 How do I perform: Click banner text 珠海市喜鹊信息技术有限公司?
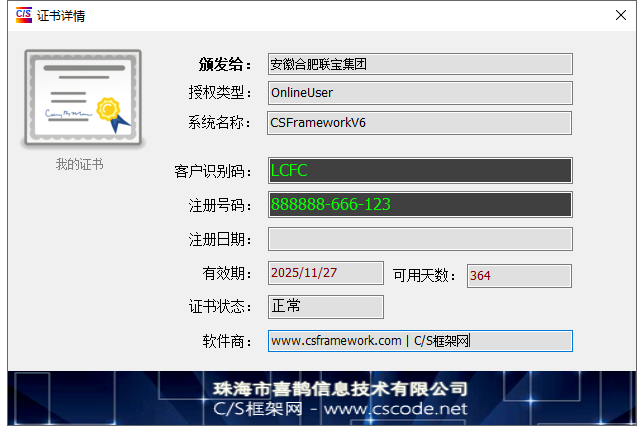click(340, 389)
